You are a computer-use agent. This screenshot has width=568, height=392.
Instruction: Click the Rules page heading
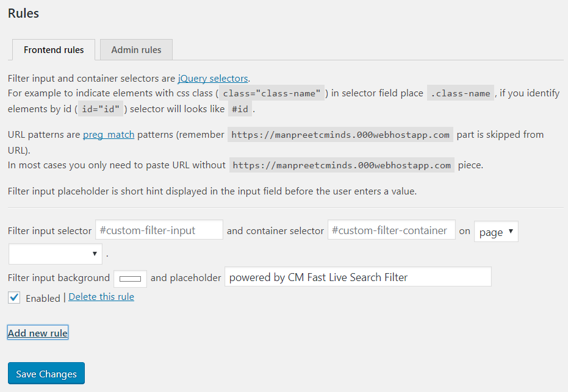click(x=24, y=13)
